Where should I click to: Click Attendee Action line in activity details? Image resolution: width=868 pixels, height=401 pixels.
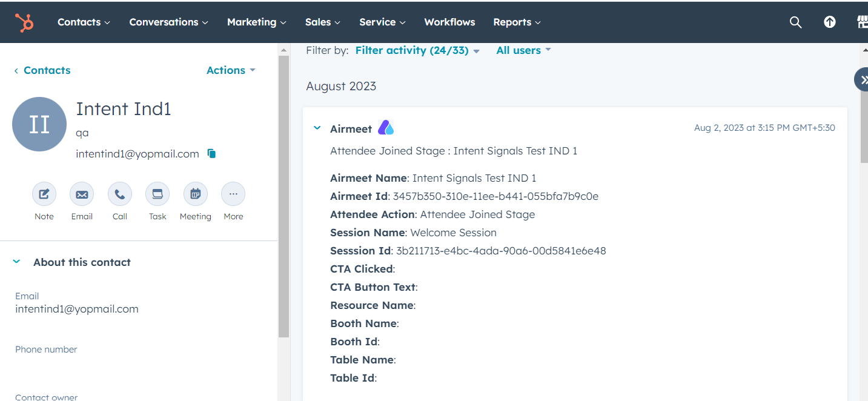(432, 214)
